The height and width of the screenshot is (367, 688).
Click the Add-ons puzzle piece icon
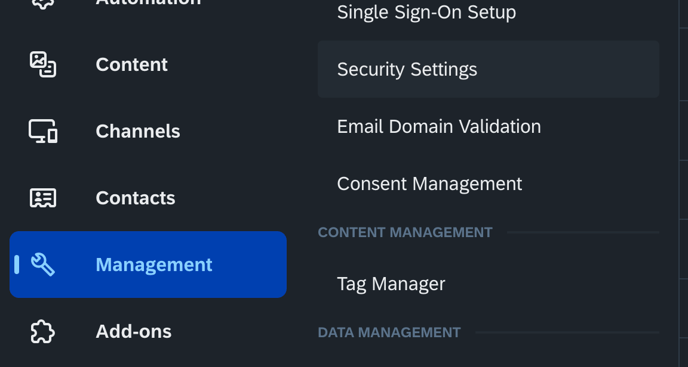coord(43,331)
